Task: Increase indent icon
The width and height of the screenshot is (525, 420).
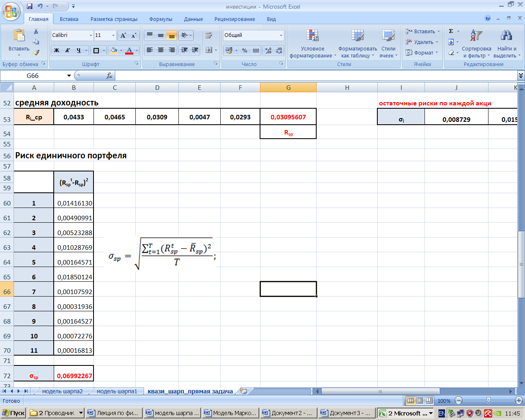Action: 195,50
